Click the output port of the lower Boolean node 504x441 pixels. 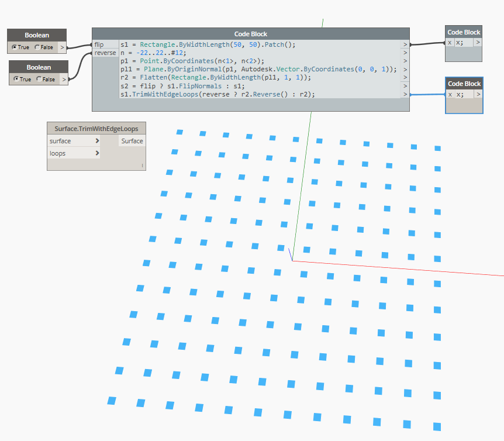pyautogui.click(x=64, y=79)
